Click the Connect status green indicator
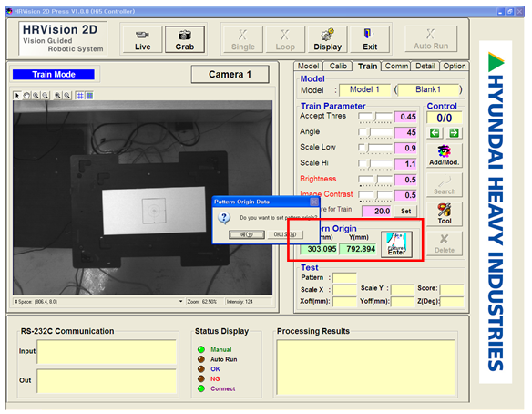Image resolution: width=532 pixels, height=414 pixels. pos(201,388)
